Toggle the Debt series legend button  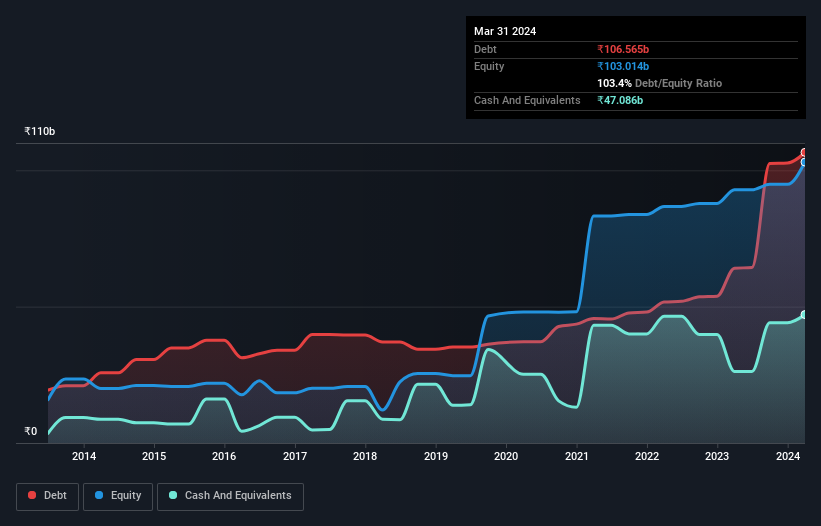click(x=48, y=496)
